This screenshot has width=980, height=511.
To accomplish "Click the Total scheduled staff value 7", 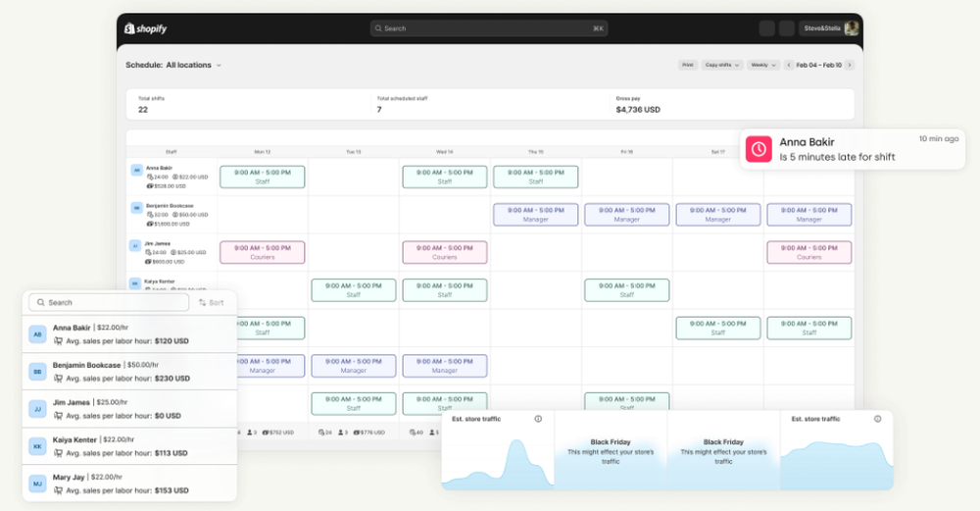I will [x=379, y=110].
